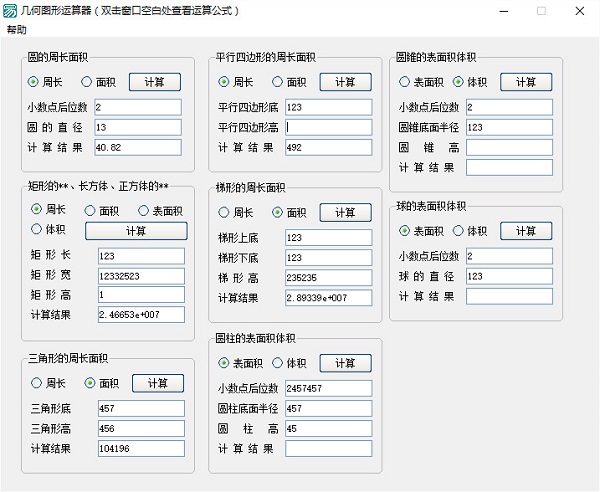Click 计算 button in sphere section
The width and height of the screenshot is (600, 492).
[526, 231]
